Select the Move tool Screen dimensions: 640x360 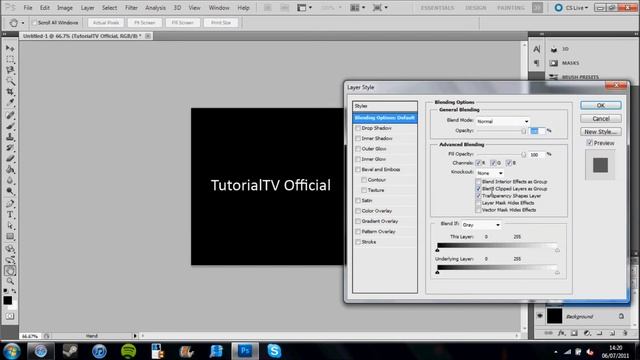[x=10, y=48]
